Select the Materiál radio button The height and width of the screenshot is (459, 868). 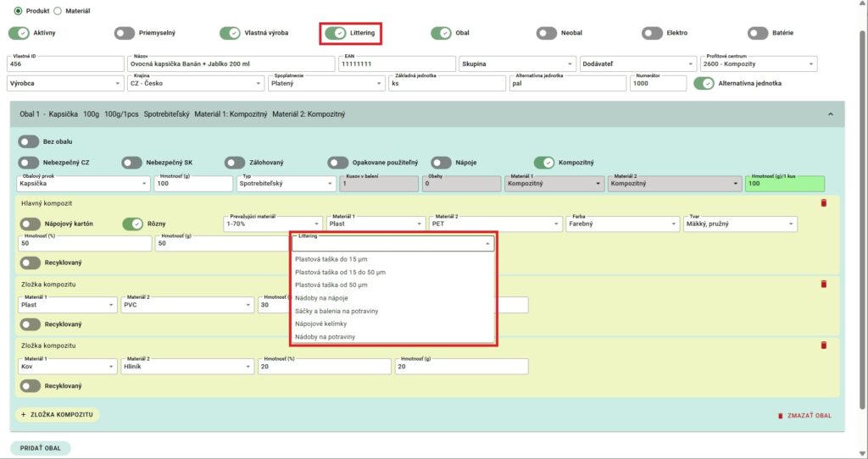[58, 11]
